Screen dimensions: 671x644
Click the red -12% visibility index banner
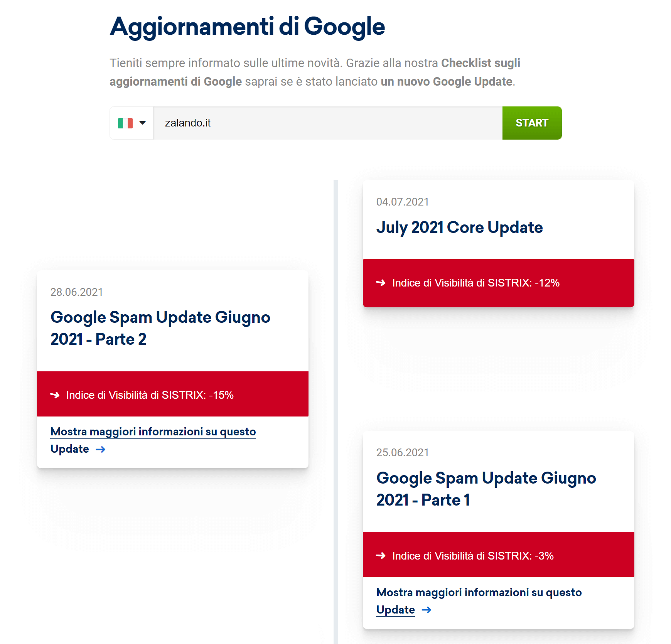(498, 283)
